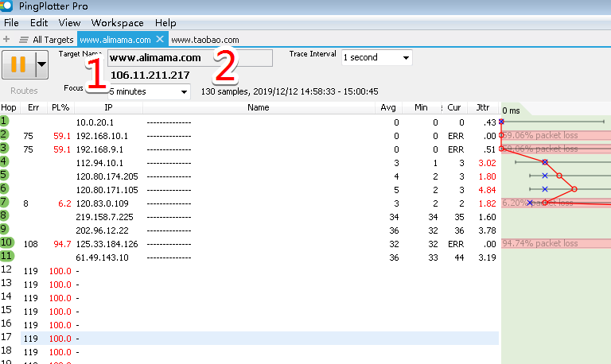
Task: Add a new target tab with plus icon
Action: coord(6,39)
